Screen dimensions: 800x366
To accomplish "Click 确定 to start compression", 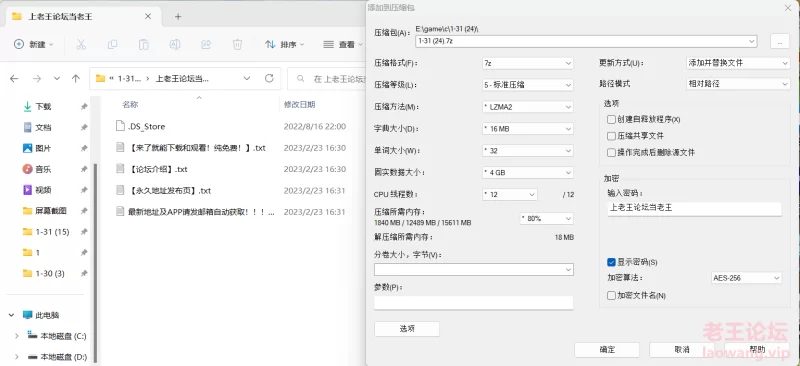I will point(607,350).
